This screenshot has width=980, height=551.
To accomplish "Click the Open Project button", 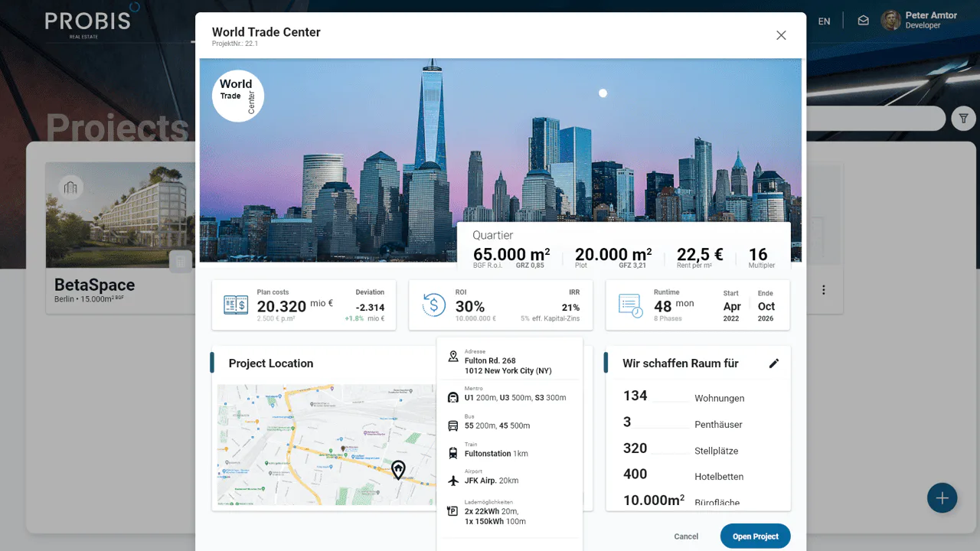I will [x=756, y=536].
